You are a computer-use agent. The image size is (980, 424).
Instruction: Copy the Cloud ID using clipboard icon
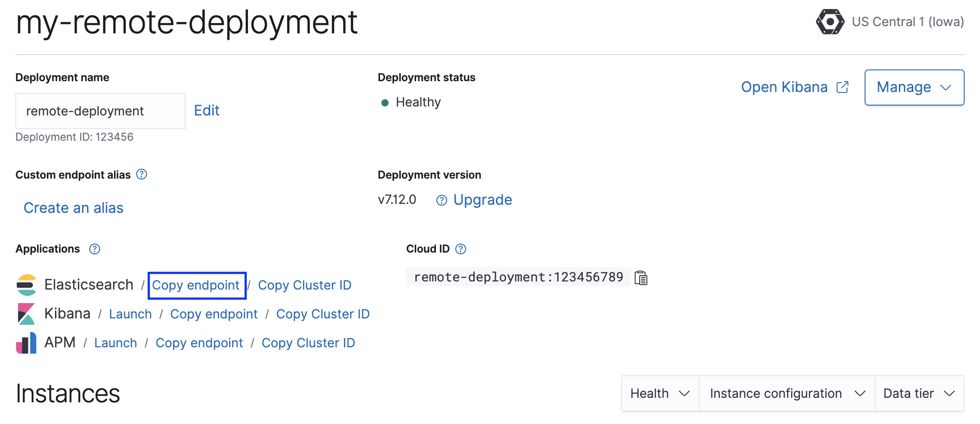pos(641,278)
